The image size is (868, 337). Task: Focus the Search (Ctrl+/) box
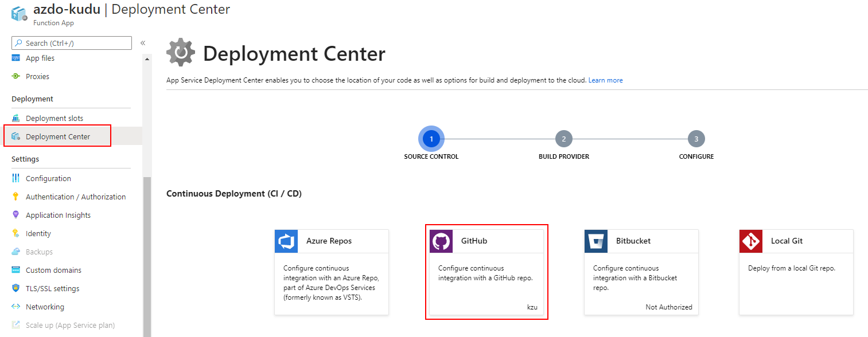(x=72, y=43)
